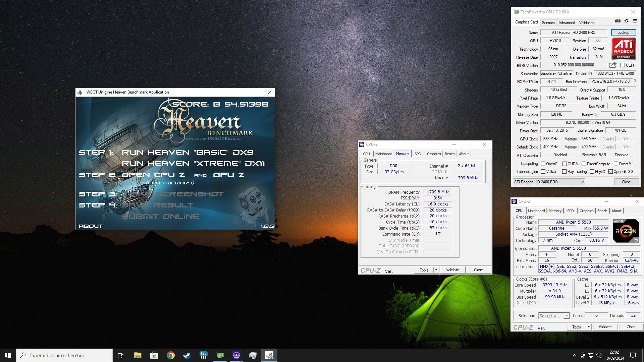644x362 pixels.
Task: Switch to GPU-Z via its taskbar icon
Action: [x=220, y=355]
